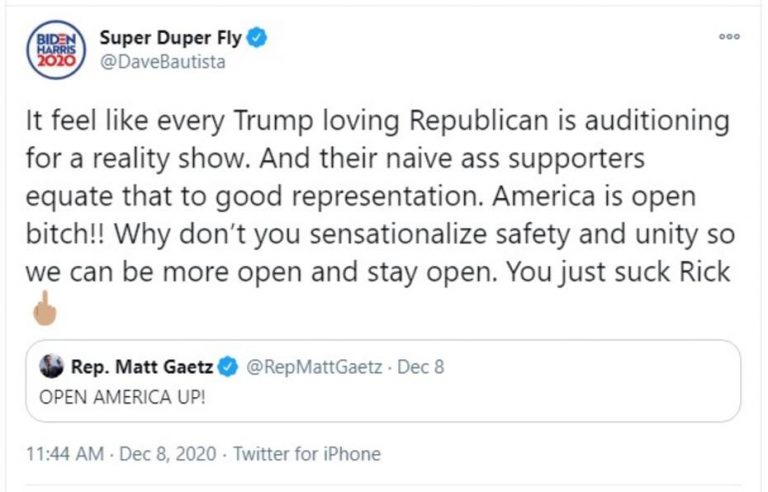Open the quoted tweet's Dec 8 date
Viewport: 768px width, 492px height.
tap(420, 367)
